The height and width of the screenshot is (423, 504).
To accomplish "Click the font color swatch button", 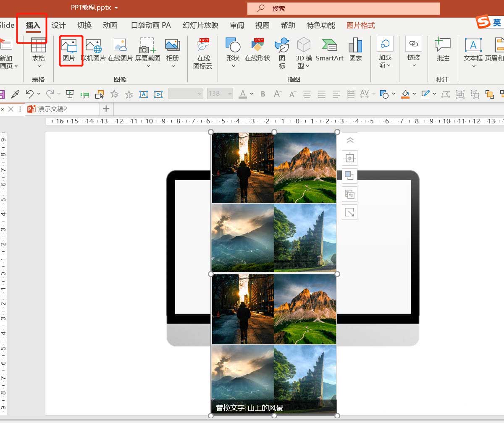I will click(x=242, y=94).
